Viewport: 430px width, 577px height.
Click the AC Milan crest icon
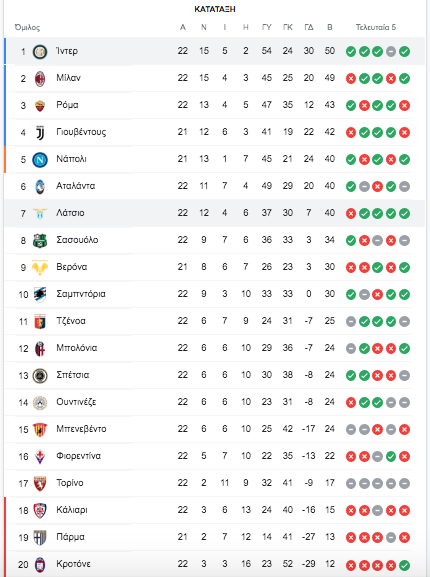click(x=40, y=78)
